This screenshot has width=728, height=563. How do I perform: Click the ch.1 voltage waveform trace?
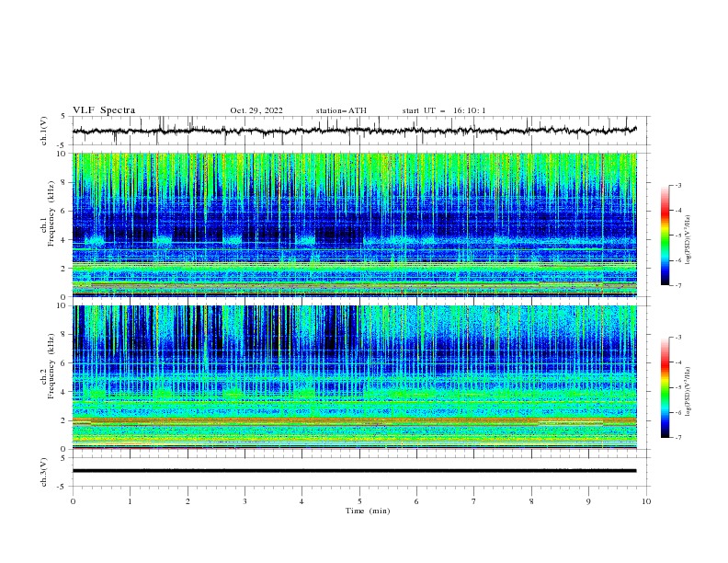coord(354,131)
